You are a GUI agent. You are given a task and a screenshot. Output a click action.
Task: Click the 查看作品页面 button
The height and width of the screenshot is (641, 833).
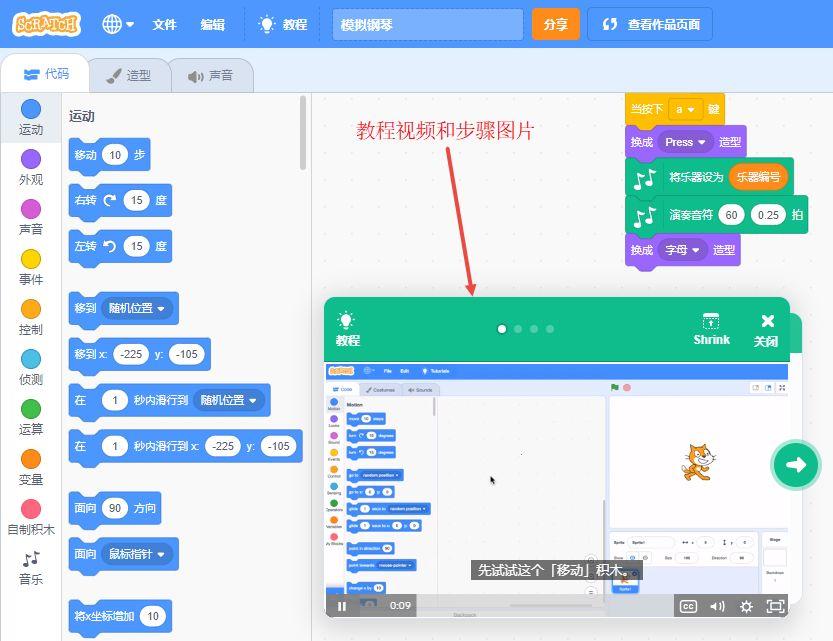tap(650, 24)
